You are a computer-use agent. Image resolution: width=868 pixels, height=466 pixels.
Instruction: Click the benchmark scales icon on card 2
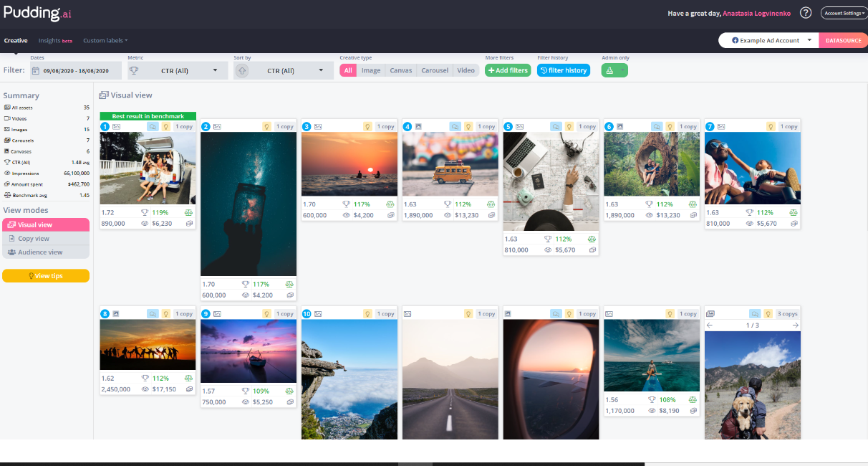[x=289, y=284]
